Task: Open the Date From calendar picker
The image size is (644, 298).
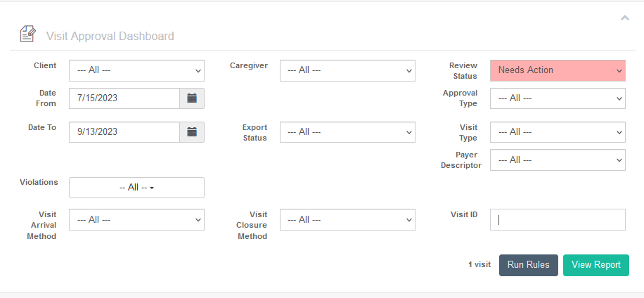Action: pyautogui.click(x=192, y=98)
